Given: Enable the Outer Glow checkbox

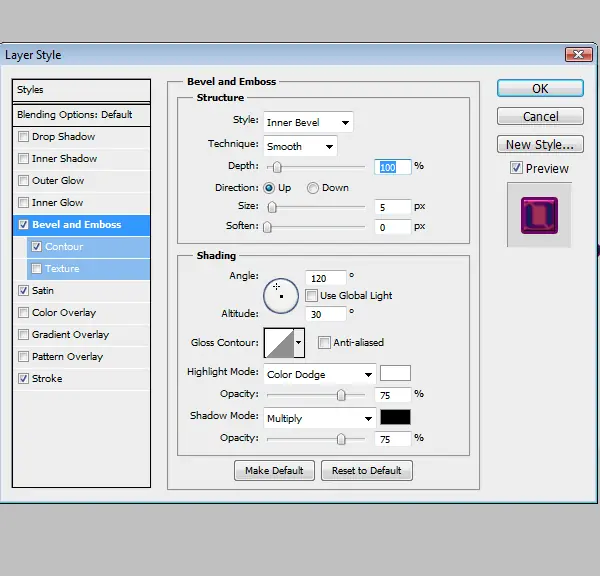Looking at the screenshot, I should [23, 181].
